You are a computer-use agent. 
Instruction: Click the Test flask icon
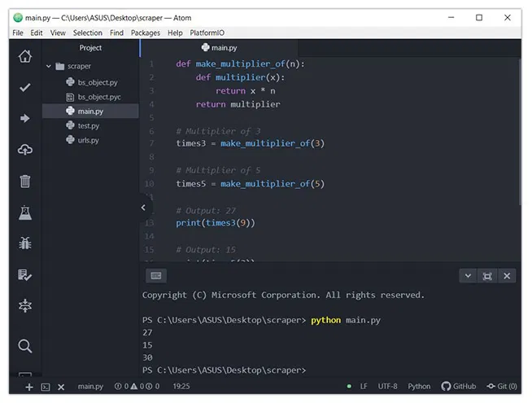pos(25,212)
